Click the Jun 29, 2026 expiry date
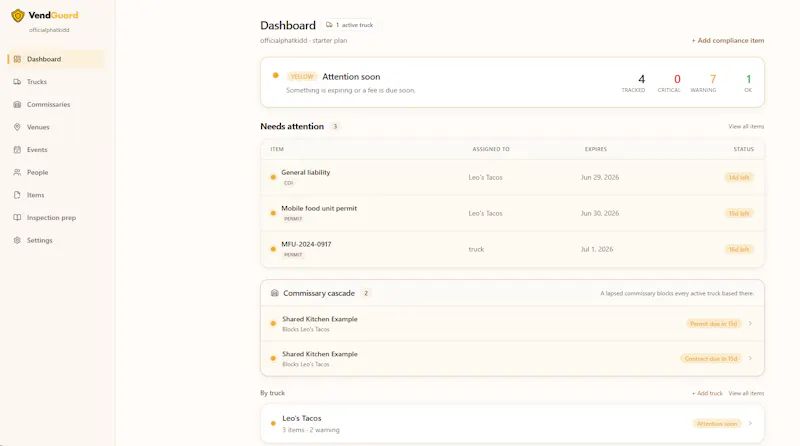Screen dimensions: 800x446 tap(599, 178)
